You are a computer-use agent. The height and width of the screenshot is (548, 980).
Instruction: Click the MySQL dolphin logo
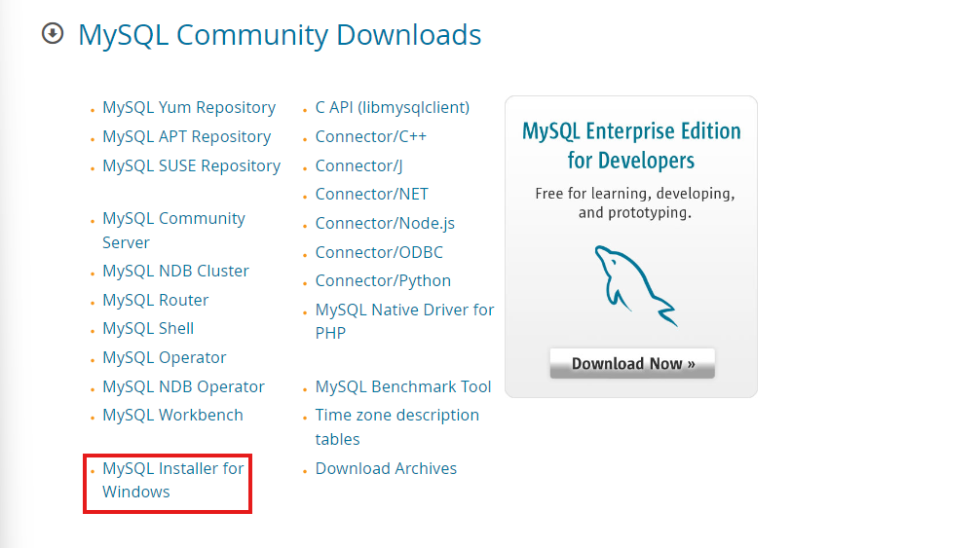point(635,286)
